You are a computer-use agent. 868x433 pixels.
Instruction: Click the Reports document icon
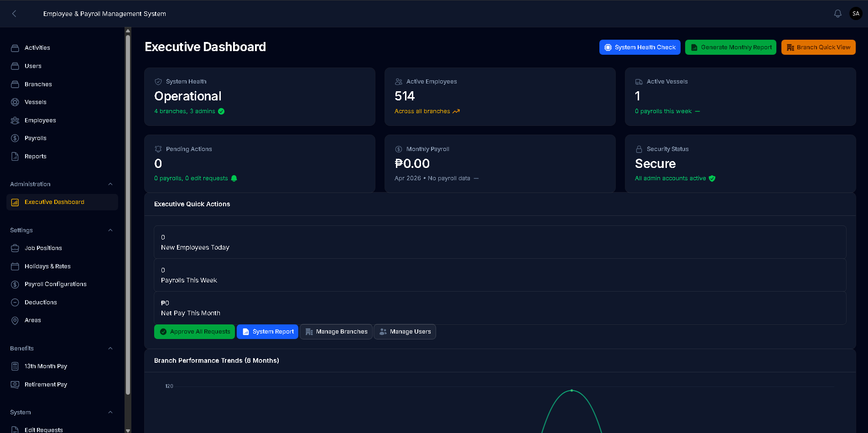tap(15, 157)
